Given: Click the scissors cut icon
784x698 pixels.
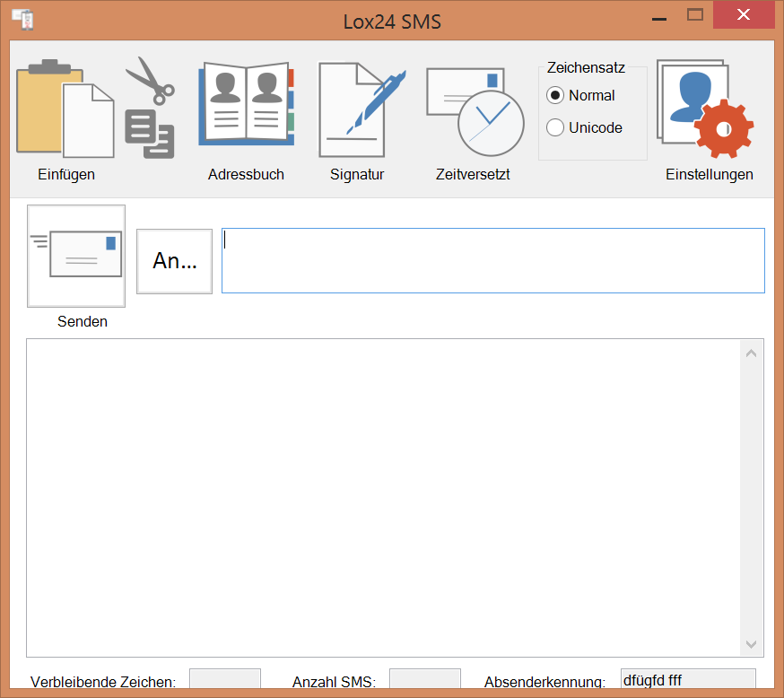Looking at the screenshot, I should pos(150,108).
